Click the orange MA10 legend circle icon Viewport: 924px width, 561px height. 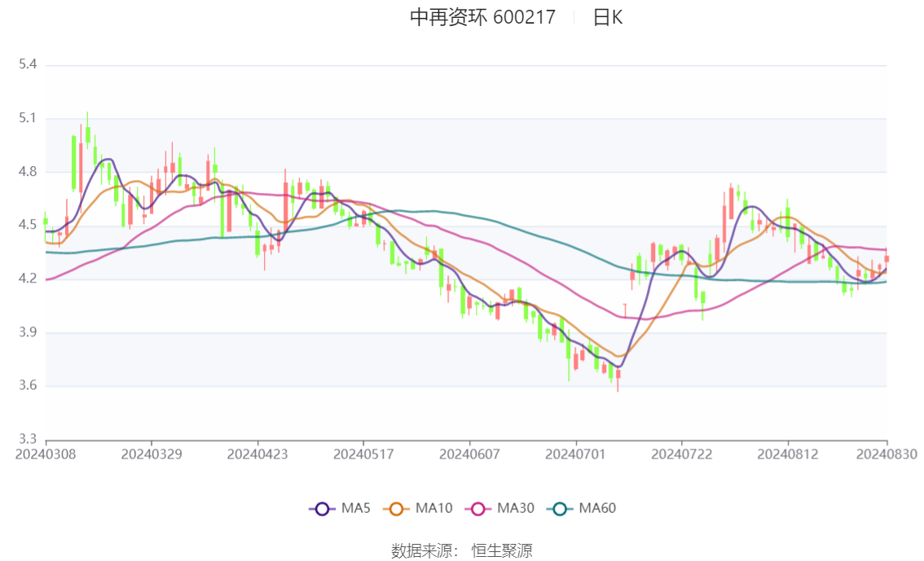tap(396, 509)
